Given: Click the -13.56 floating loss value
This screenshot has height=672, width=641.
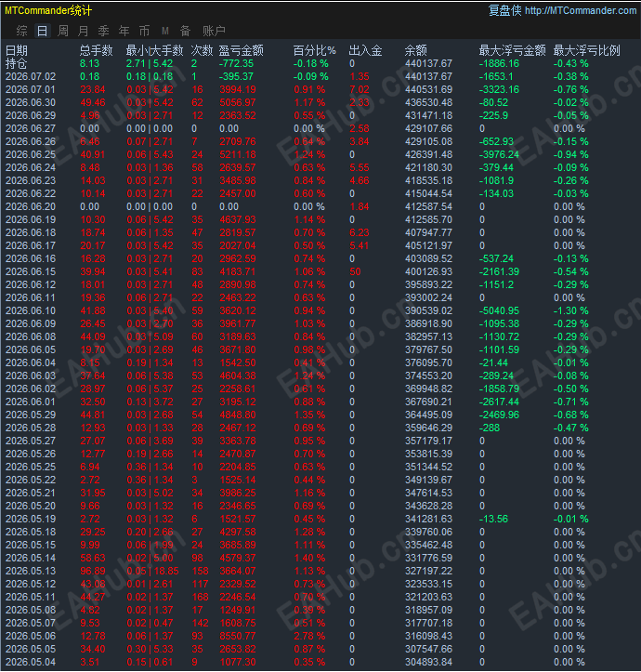Looking at the screenshot, I should click(493, 519).
